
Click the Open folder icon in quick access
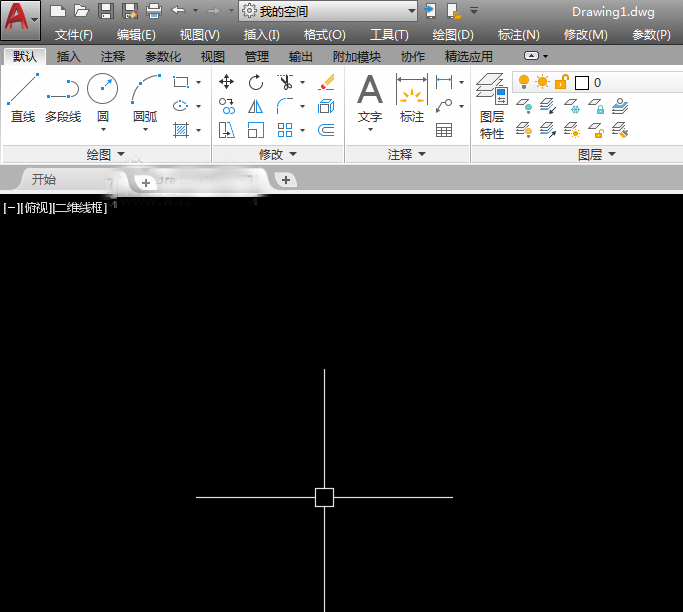81,11
